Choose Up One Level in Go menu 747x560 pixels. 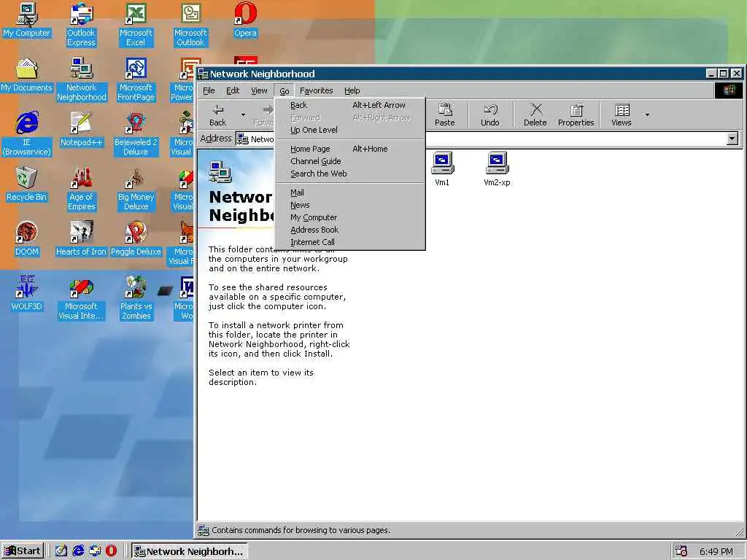click(x=350, y=130)
